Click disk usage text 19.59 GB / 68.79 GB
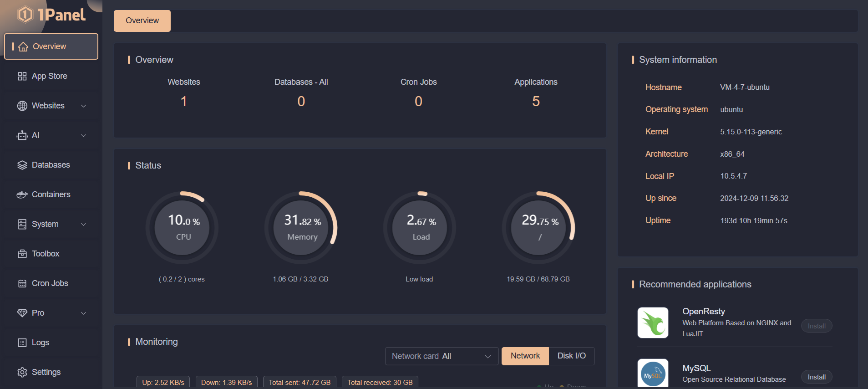Image resolution: width=868 pixels, height=389 pixels. (538, 279)
